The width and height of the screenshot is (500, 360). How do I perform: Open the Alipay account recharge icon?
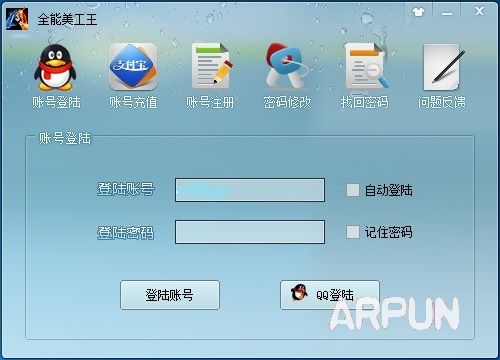(133, 67)
